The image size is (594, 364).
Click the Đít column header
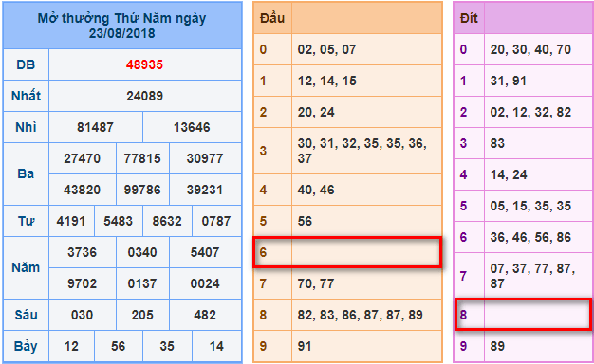tap(469, 18)
